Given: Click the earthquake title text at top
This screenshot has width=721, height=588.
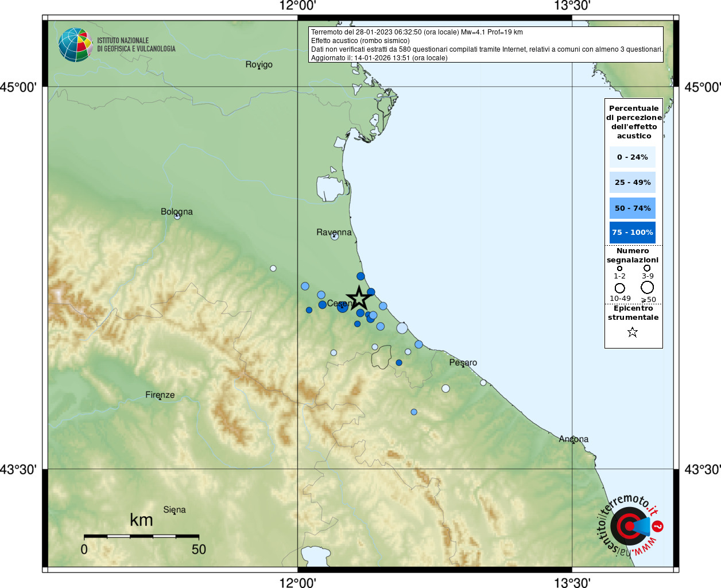Looking at the screenshot, I should pyautogui.click(x=417, y=32).
